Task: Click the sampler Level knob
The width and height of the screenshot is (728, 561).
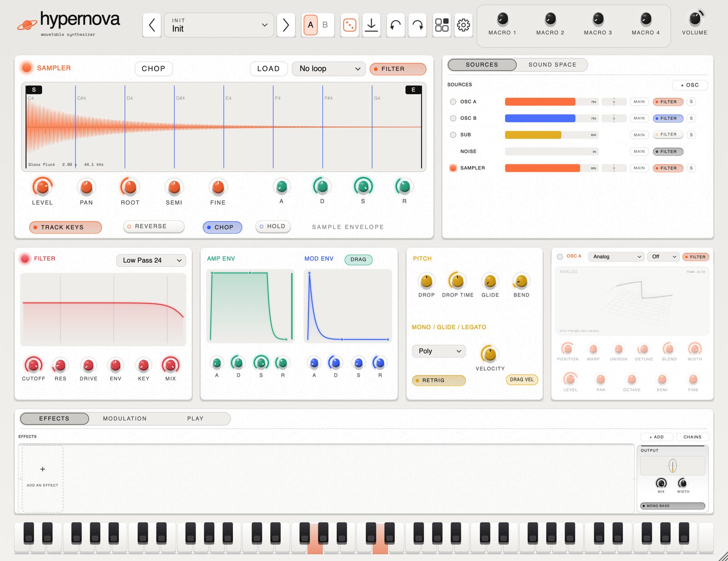Action: 42,187
